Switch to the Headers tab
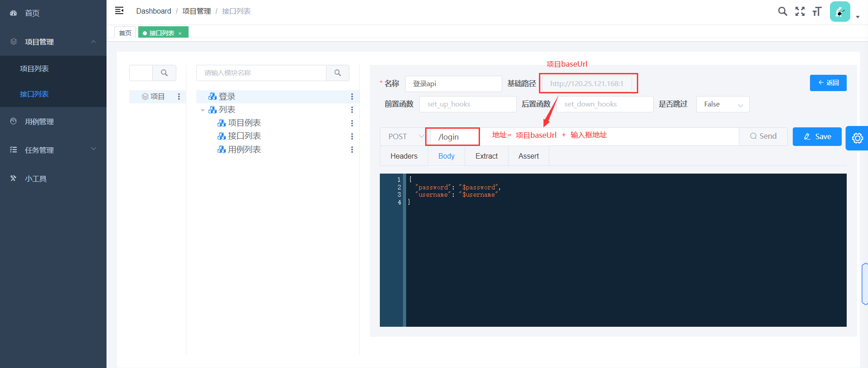 (404, 156)
